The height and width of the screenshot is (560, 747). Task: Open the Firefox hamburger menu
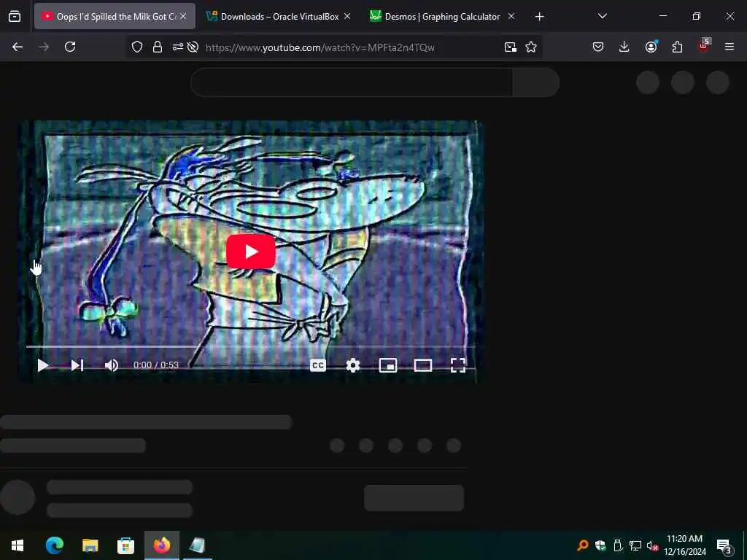[x=729, y=47]
